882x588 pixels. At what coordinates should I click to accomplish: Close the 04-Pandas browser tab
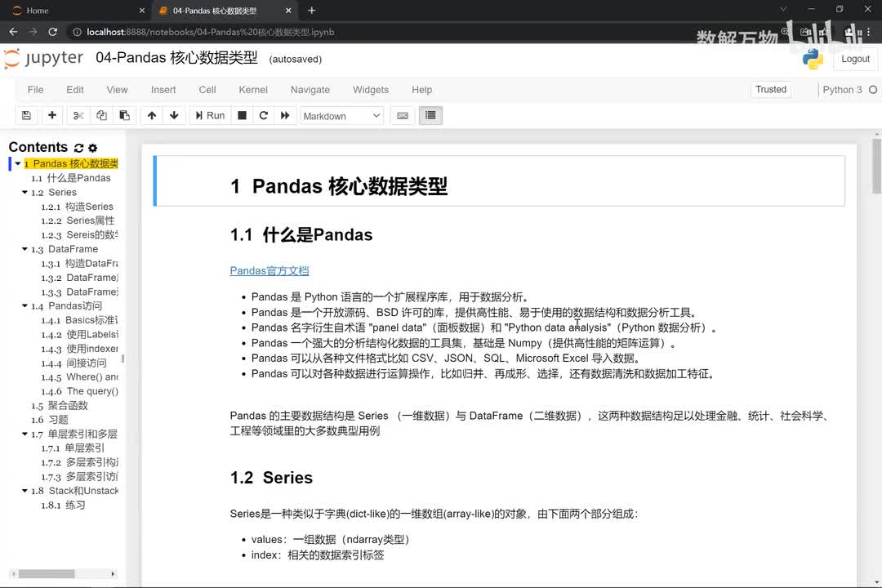tap(288, 10)
